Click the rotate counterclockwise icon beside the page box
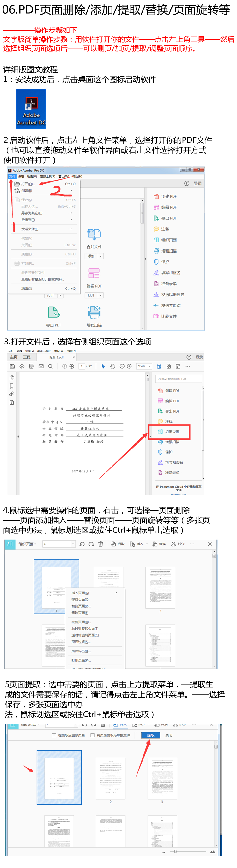The height and width of the screenshot is (868, 237). point(82,544)
